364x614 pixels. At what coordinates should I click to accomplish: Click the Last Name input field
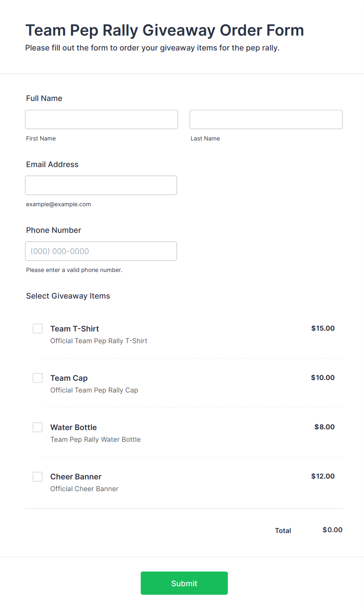click(266, 119)
